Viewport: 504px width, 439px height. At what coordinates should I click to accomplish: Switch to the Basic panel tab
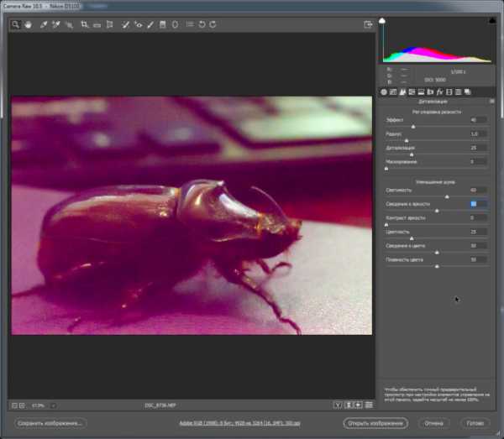[384, 91]
